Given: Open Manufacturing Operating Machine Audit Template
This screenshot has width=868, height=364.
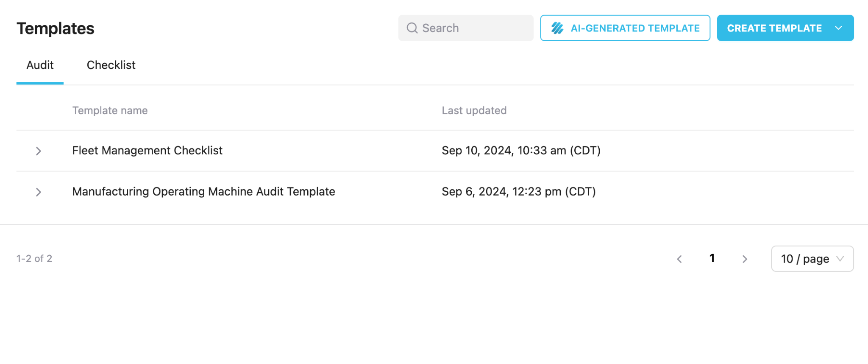Looking at the screenshot, I should click(203, 192).
